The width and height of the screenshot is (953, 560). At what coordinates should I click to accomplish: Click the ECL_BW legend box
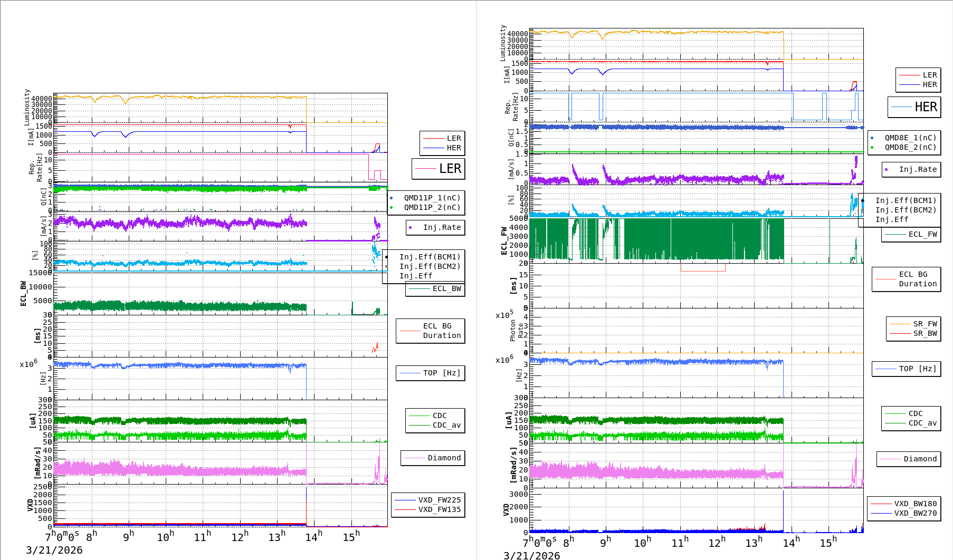pos(435,288)
